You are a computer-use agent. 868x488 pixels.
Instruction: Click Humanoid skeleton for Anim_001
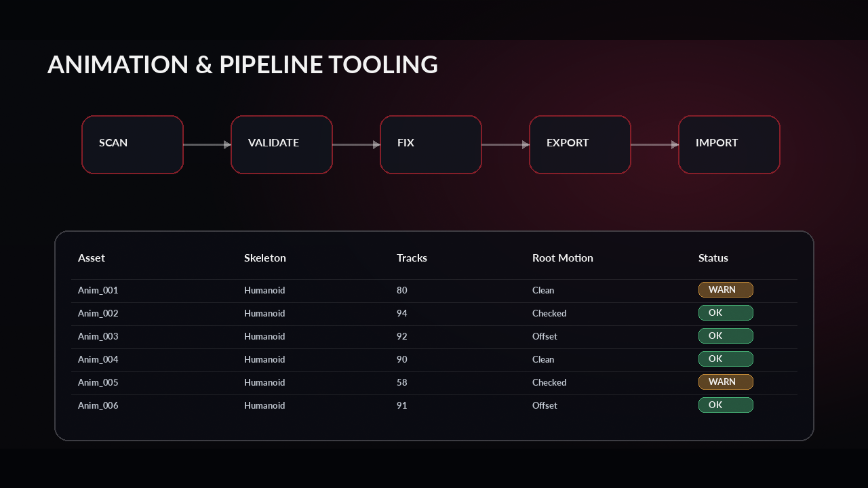(264, 290)
